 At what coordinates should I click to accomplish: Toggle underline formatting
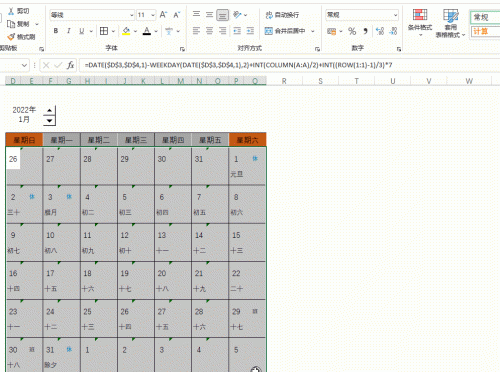(82, 31)
